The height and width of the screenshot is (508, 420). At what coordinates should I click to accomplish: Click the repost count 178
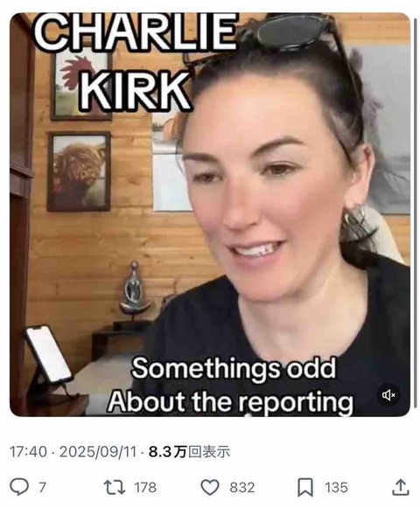point(145,487)
